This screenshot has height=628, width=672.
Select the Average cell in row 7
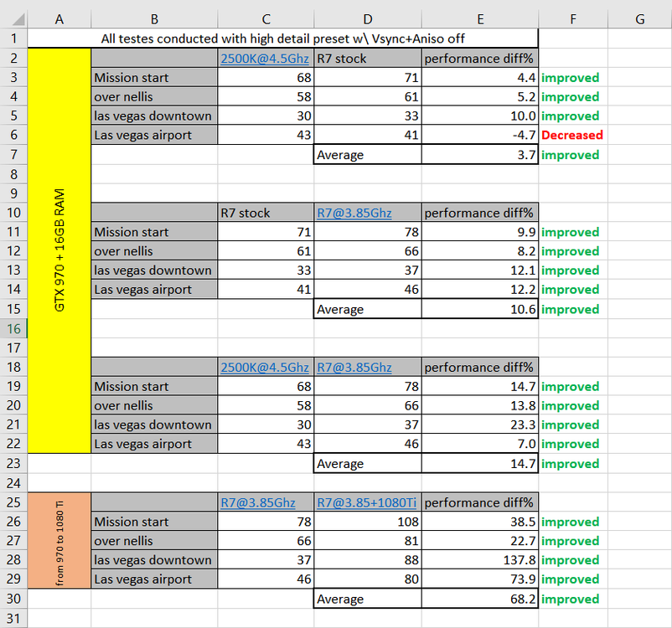tap(367, 155)
